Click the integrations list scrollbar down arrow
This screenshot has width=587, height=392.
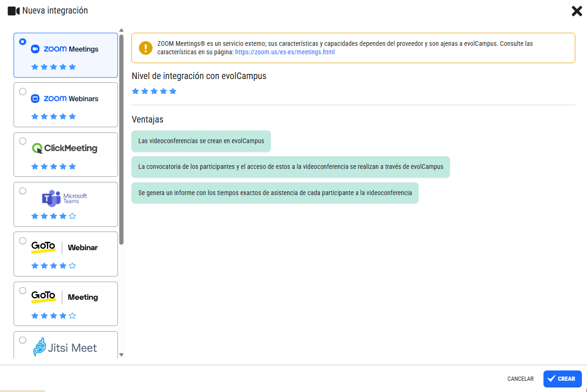coord(122,355)
